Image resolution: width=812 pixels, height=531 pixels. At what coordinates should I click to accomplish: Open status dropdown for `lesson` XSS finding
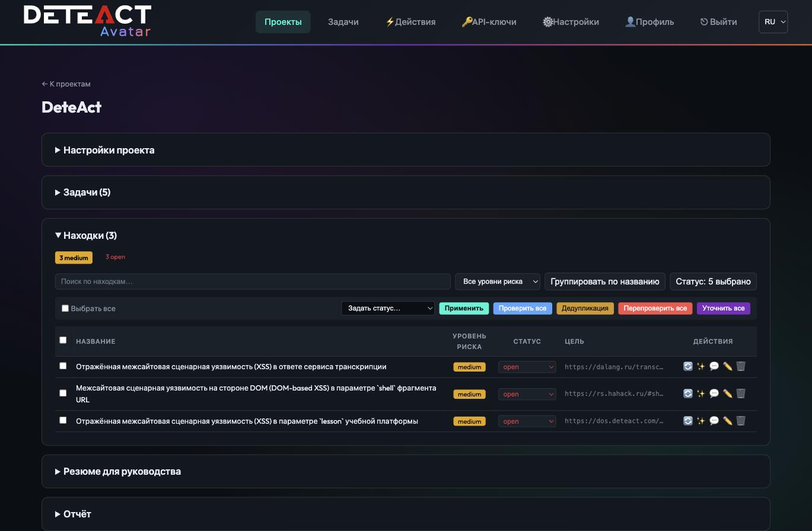click(527, 421)
